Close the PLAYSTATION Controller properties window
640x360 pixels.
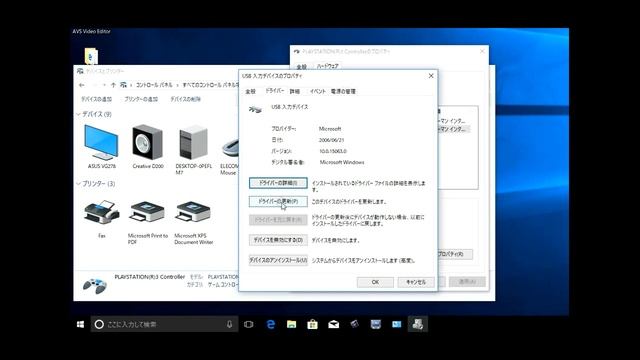tap(482, 51)
